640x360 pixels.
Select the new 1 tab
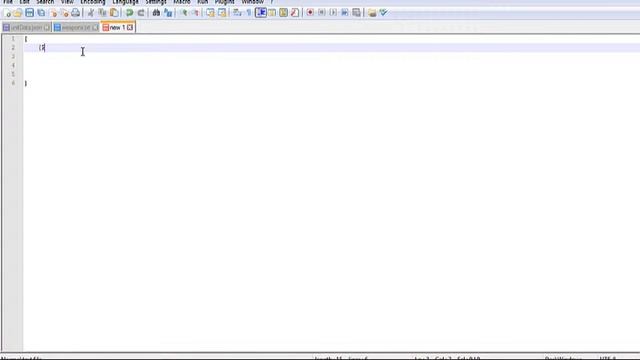pyautogui.click(x=117, y=28)
